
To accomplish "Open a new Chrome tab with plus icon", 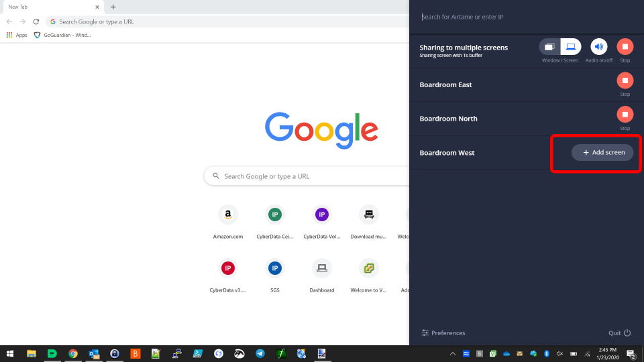I will [x=113, y=7].
